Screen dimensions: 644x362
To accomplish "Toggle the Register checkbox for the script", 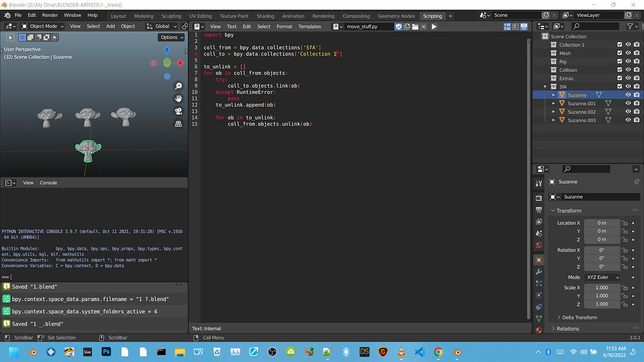I will point(399,26).
